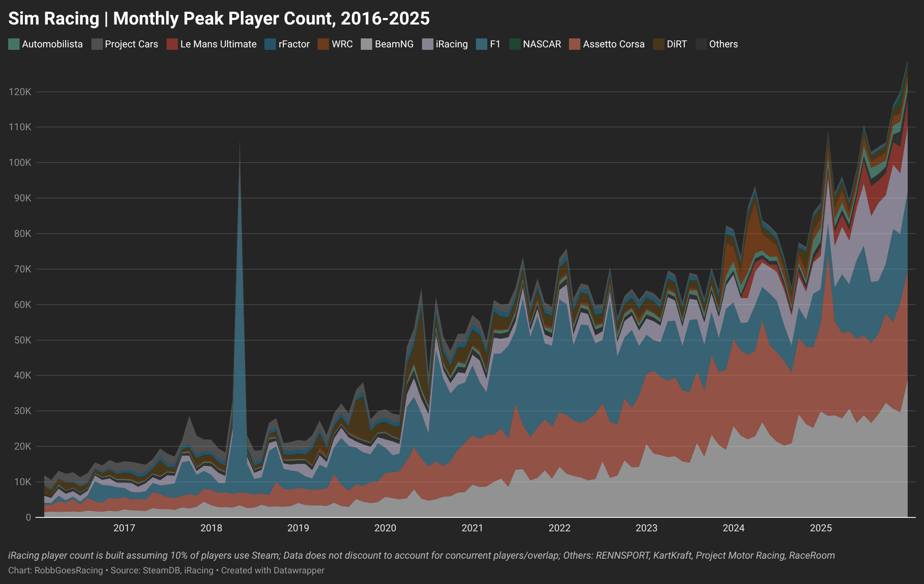This screenshot has width=924, height=584.
Task: Click the Source: SteamDB, iRacing text
Action: click(162, 571)
